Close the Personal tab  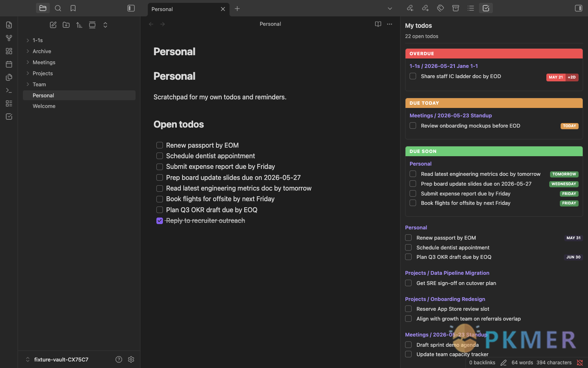coord(223,9)
